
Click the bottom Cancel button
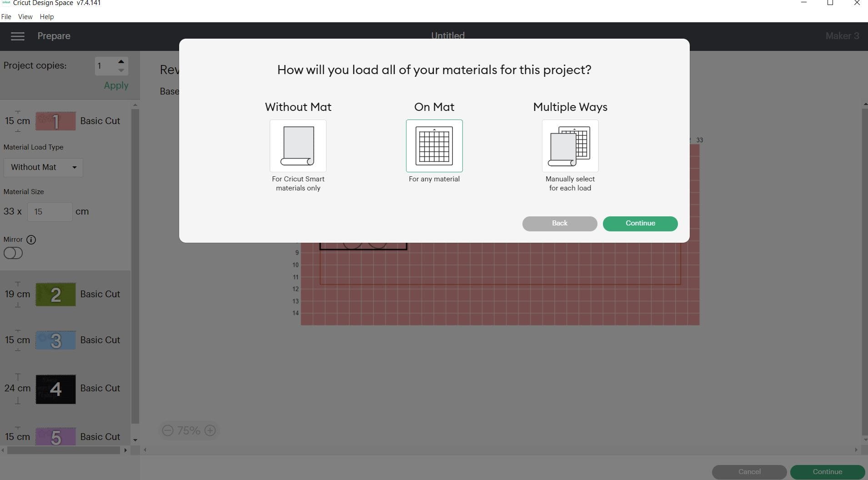[x=749, y=472]
